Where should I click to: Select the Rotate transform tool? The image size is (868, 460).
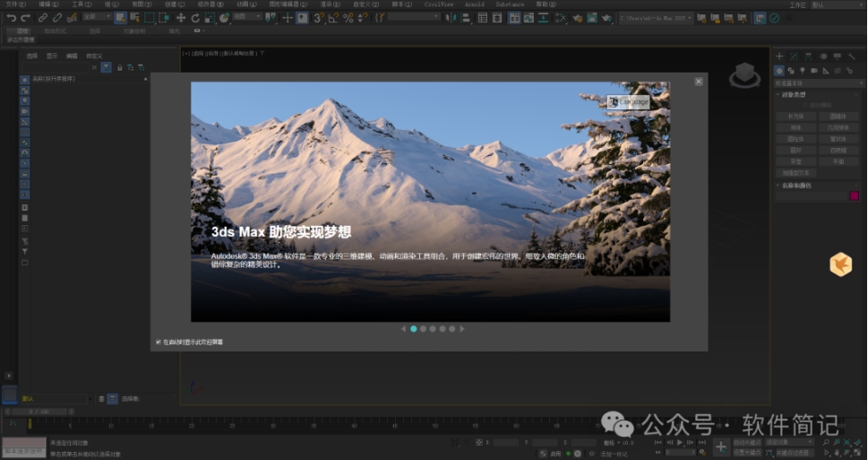pos(195,18)
